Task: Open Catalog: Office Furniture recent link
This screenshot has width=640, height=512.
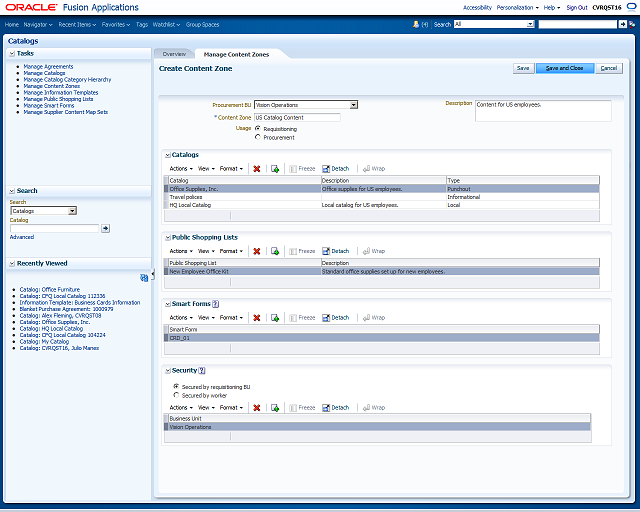Action: click(x=50, y=289)
